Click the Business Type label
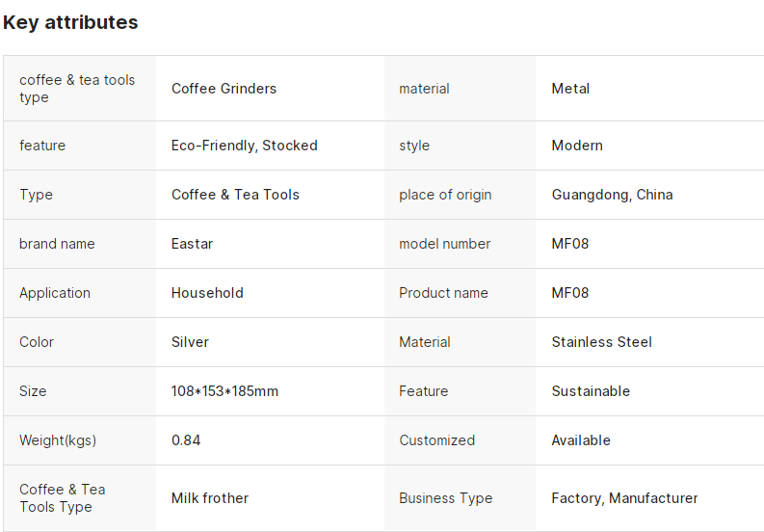 pyautogui.click(x=445, y=498)
